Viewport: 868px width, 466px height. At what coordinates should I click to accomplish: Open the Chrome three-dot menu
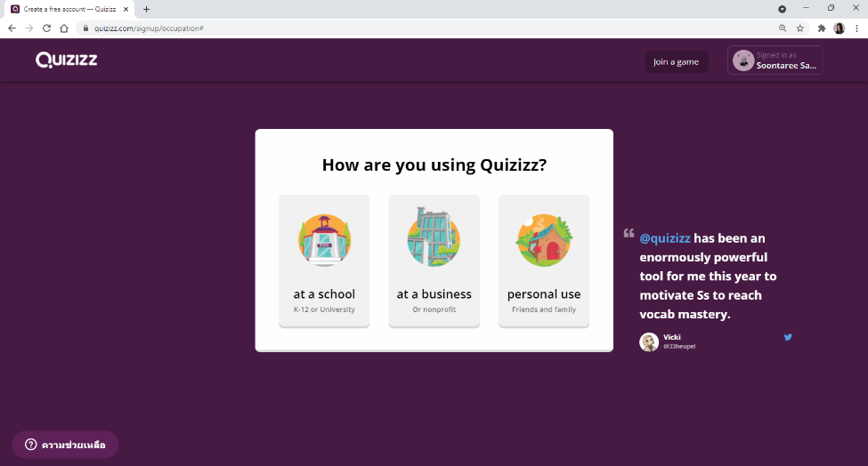(857, 28)
